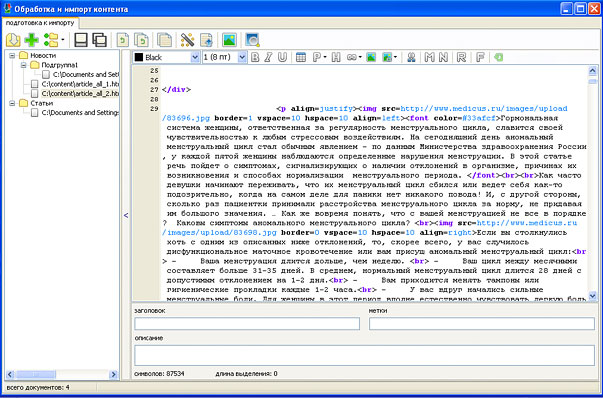
Task: Click the document export arrow icon
Action: (206, 40)
